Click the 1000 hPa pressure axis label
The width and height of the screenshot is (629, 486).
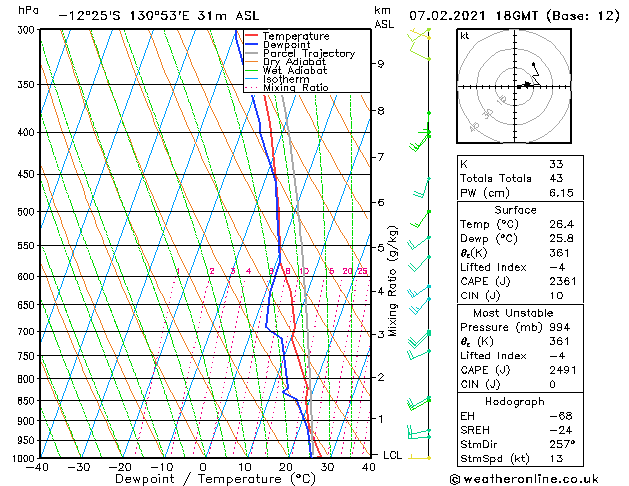25,458
